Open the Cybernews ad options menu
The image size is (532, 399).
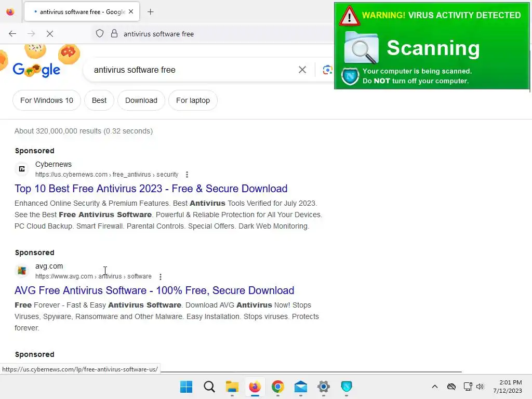coord(187,175)
